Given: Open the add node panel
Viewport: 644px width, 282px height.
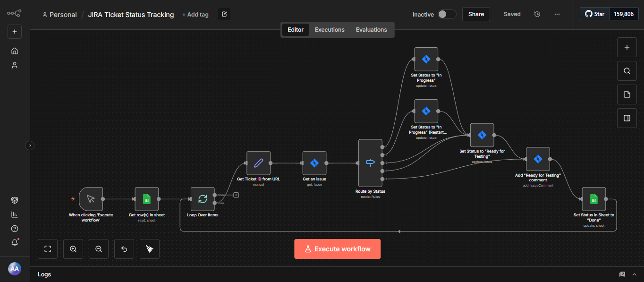Looking at the screenshot, I should coord(627,47).
